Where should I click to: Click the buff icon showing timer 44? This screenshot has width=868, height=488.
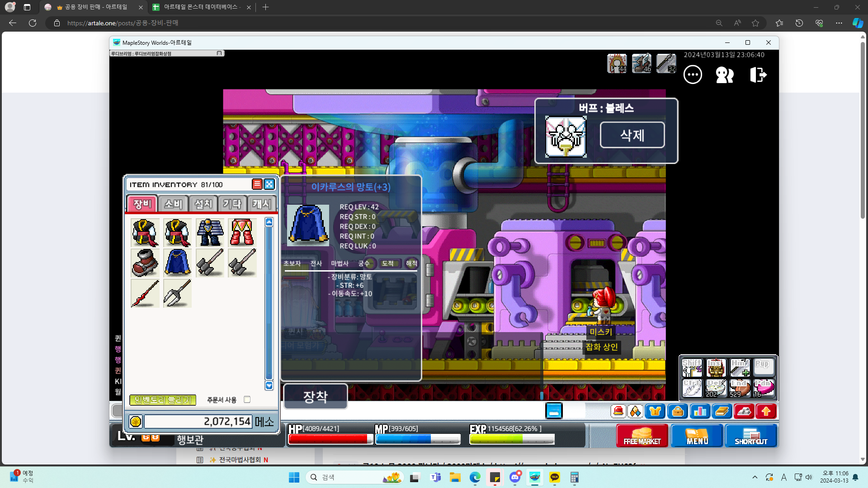tap(617, 63)
